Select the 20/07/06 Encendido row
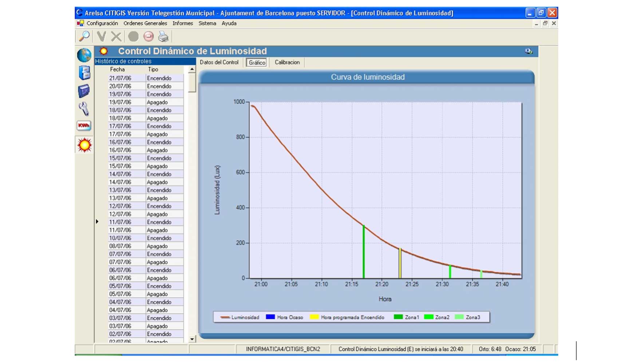The height and width of the screenshot is (364, 637). pyautogui.click(x=146, y=86)
